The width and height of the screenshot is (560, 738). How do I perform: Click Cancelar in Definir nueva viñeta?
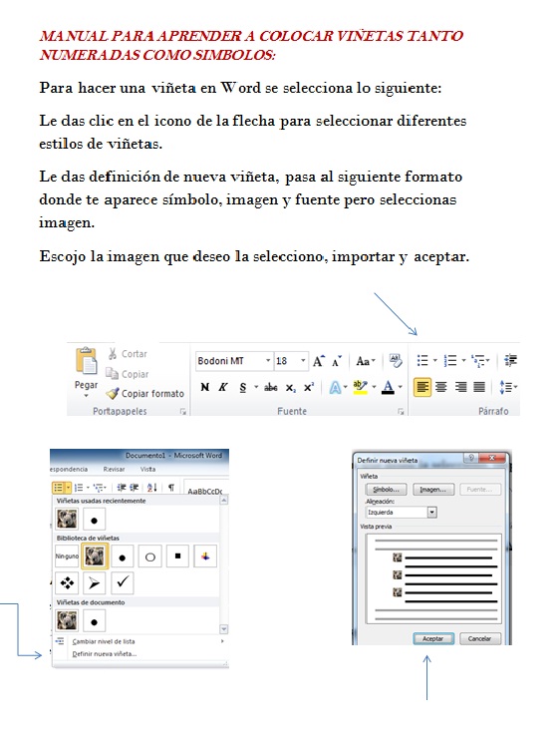479,638
